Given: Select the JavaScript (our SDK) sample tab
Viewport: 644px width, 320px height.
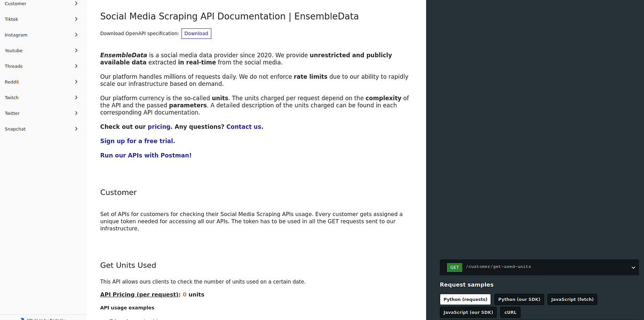Looking at the screenshot, I should (468, 313).
